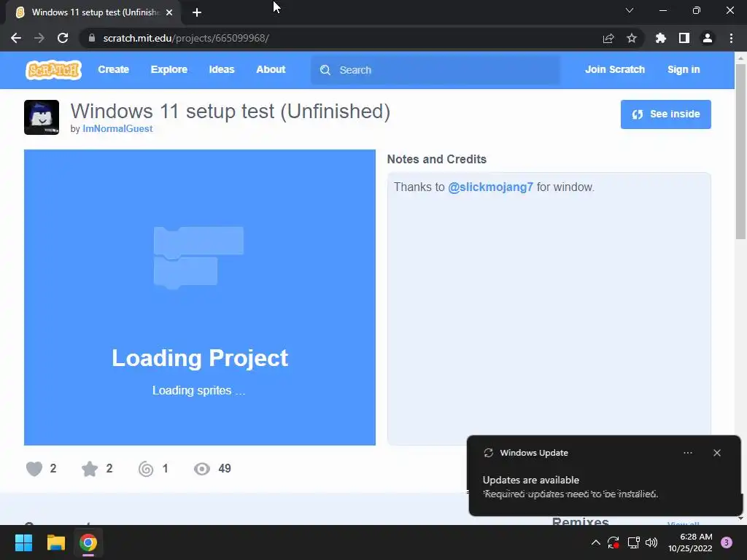Click the forward navigation arrow
747x560 pixels.
point(39,38)
